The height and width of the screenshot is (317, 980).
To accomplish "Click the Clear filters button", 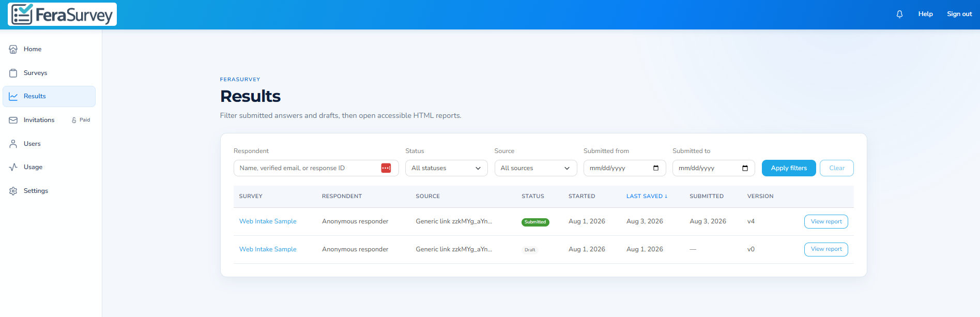I will [837, 168].
